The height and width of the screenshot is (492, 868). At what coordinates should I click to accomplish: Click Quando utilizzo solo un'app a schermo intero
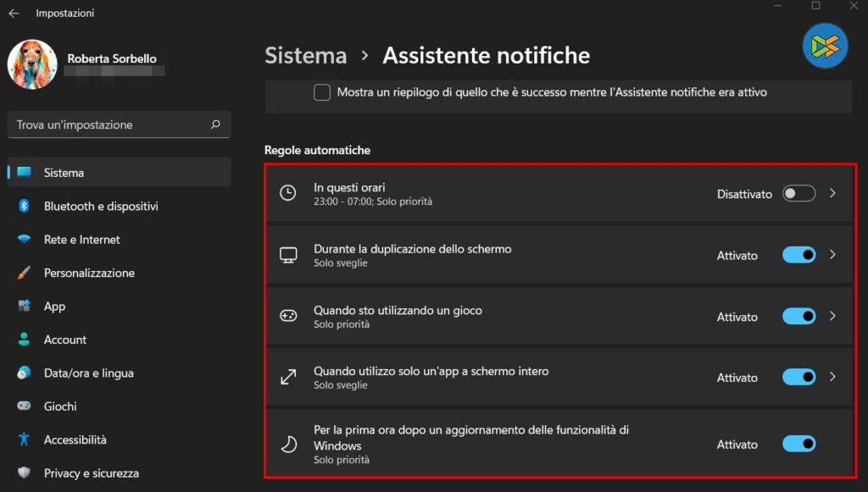pos(431,371)
